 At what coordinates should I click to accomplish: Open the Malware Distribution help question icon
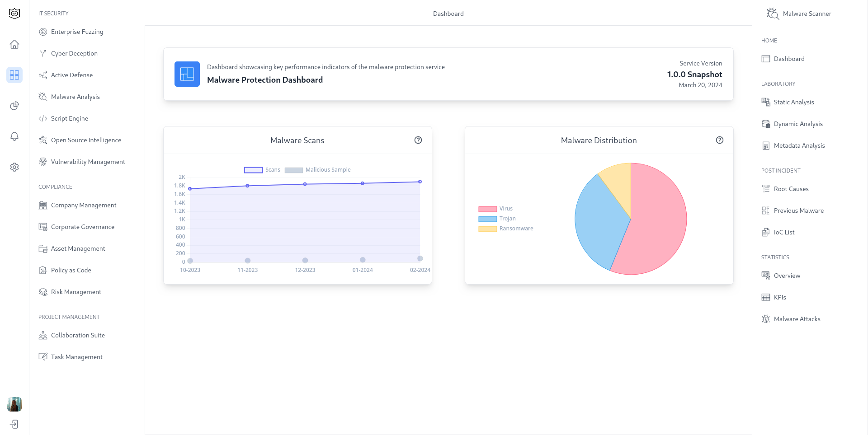click(720, 140)
